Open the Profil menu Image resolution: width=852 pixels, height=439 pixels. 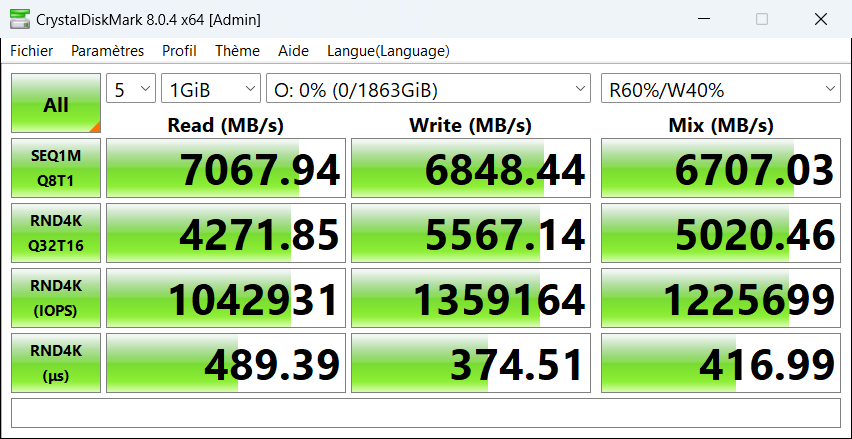179,51
